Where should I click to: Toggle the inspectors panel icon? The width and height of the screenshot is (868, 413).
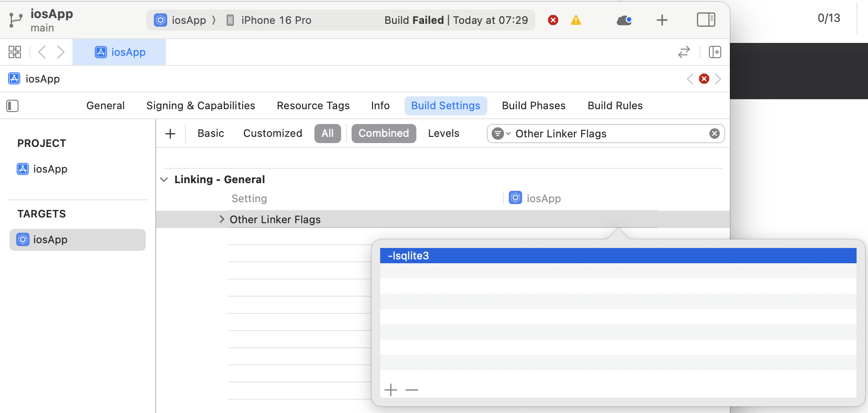pyautogui.click(x=706, y=20)
